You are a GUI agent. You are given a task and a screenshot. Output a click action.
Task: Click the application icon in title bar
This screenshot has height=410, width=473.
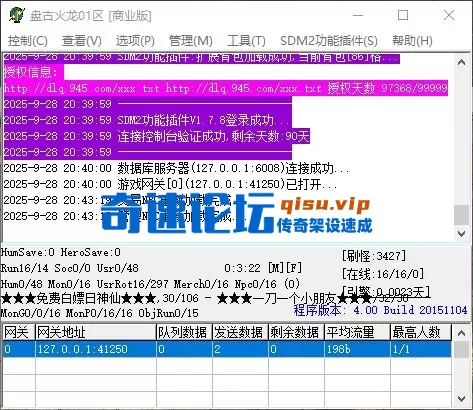pos(17,15)
